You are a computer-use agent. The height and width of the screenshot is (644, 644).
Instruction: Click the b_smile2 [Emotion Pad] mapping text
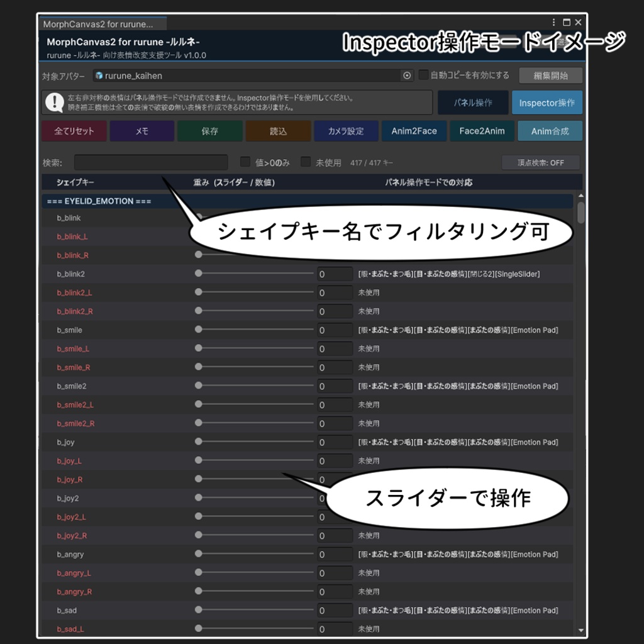pos(458,386)
